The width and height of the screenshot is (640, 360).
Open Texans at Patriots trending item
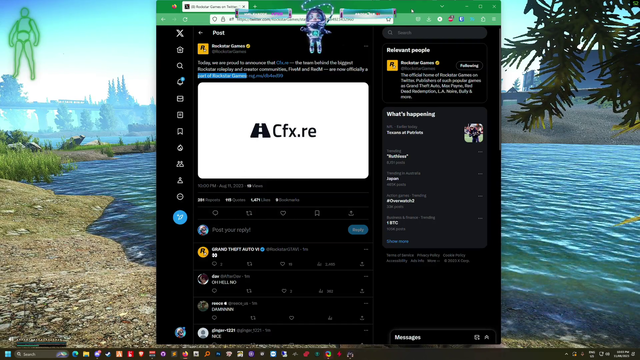click(x=434, y=133)
